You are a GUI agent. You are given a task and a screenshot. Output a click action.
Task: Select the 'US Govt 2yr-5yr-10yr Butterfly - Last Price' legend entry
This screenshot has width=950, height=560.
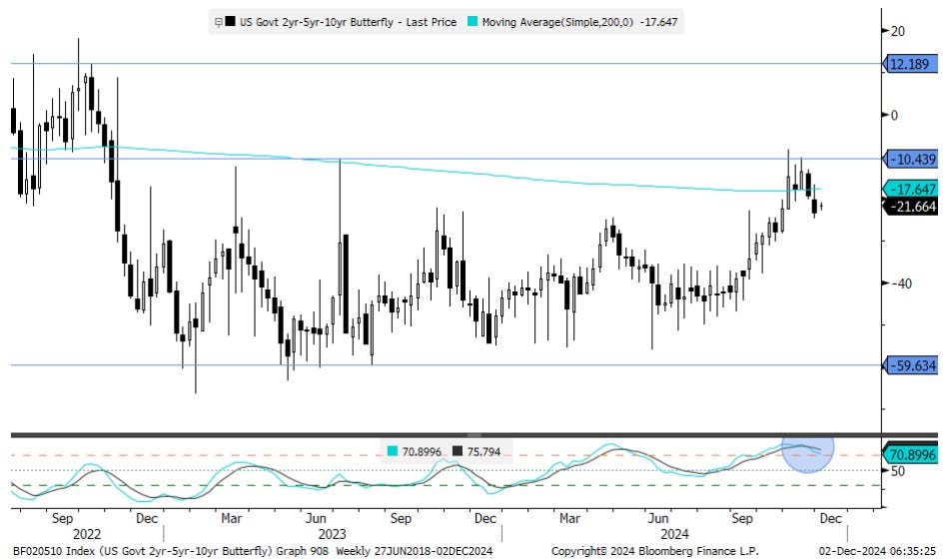pyautogui.click(x=348, y=22)
